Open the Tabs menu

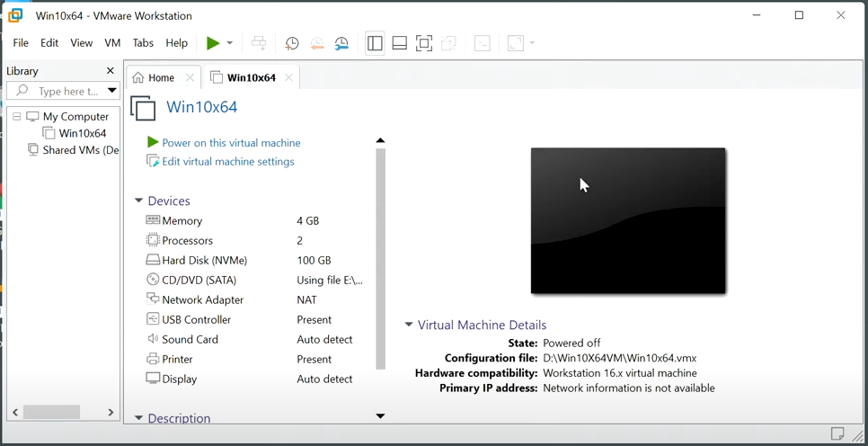143,43
